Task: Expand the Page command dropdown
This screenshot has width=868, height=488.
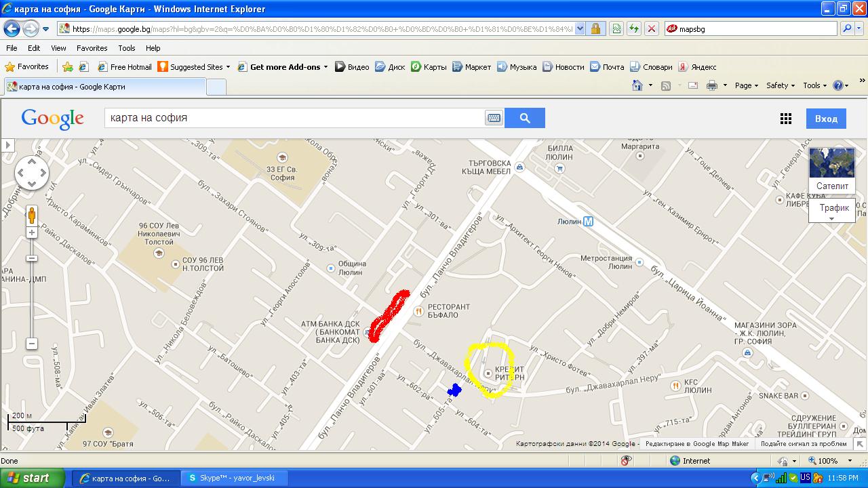Action: click(746, 85)
